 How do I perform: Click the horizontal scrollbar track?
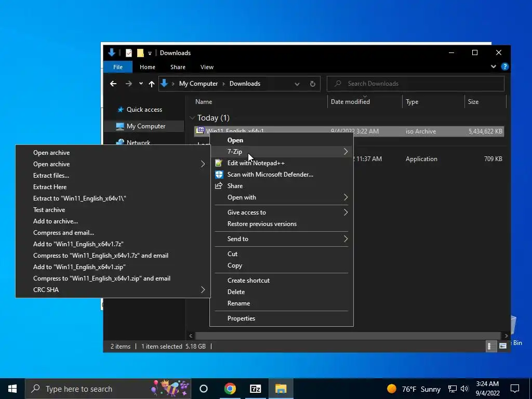pos(348,336)
